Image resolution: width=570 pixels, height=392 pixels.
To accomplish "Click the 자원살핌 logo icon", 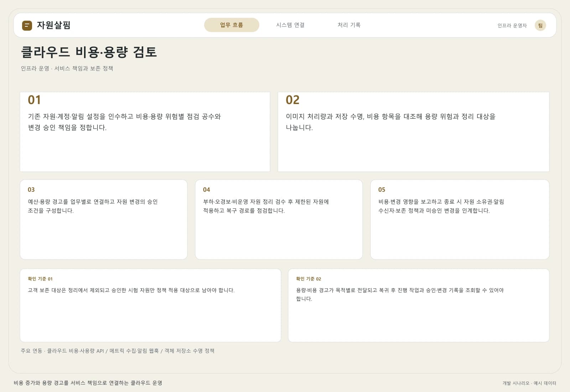I will (27, 25).
